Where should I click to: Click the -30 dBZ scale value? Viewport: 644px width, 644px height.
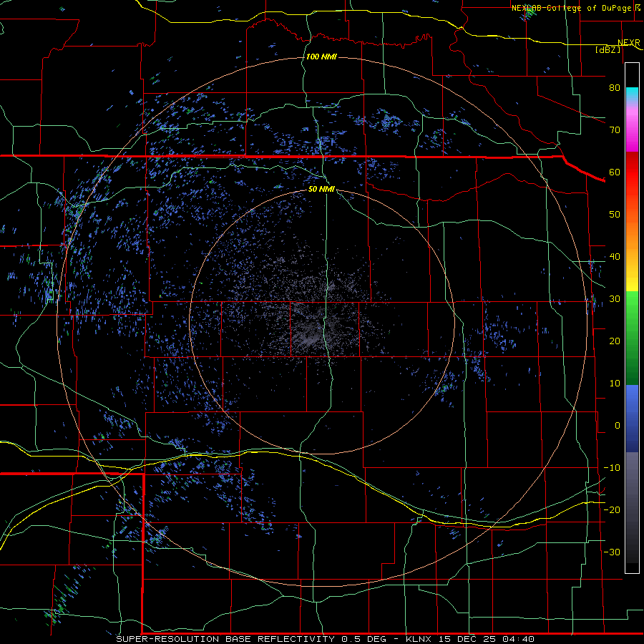[x=612, y=552]
